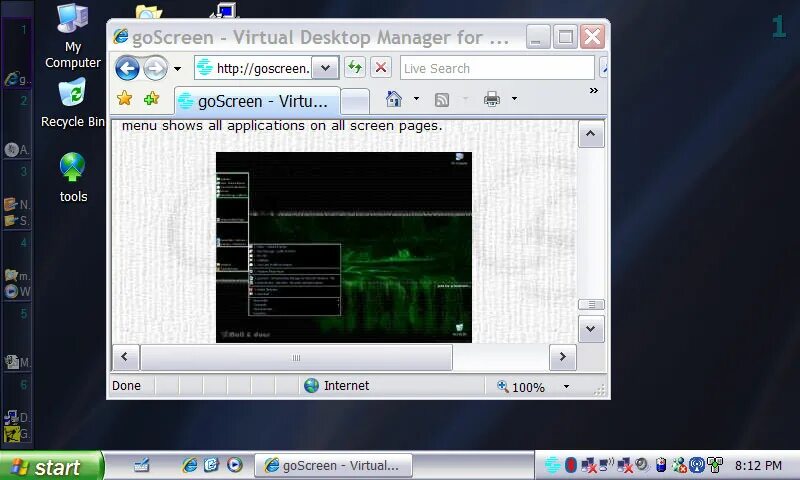Click the vertical scrollbar down arrow
Image resolution: width=800 pixels, height=480 pixels.
coord(591,329)
